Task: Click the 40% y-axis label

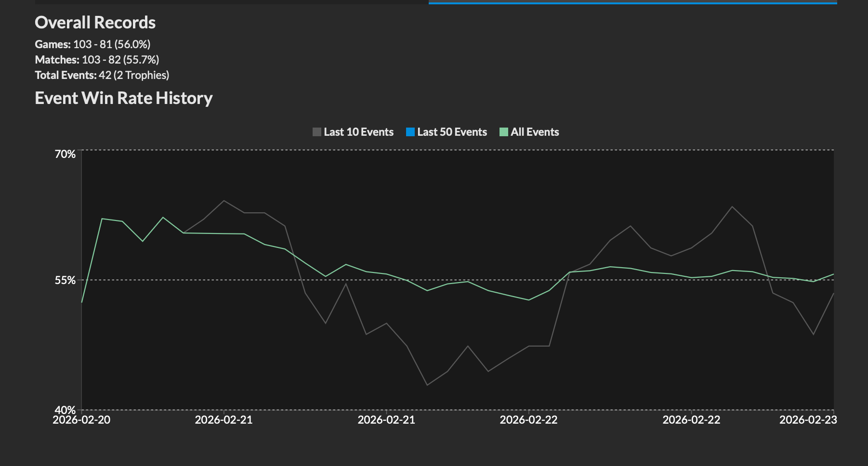Action: (65, 410)
